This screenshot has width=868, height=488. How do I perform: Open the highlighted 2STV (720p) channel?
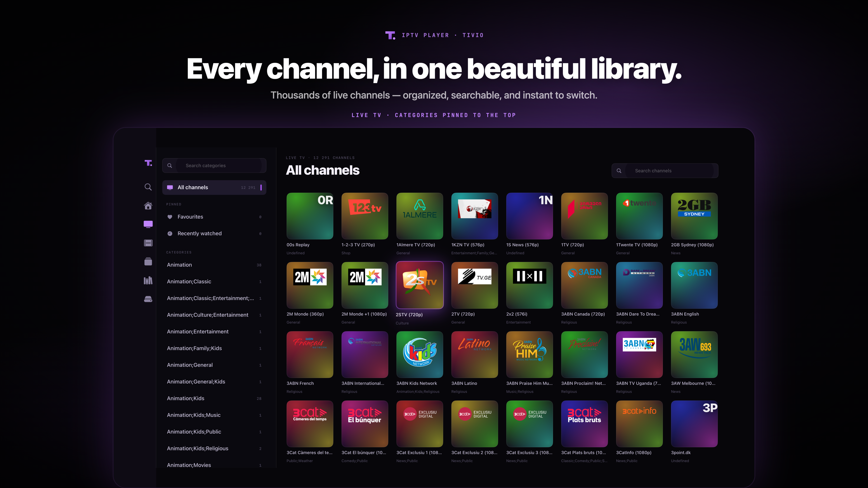(420, 285)
